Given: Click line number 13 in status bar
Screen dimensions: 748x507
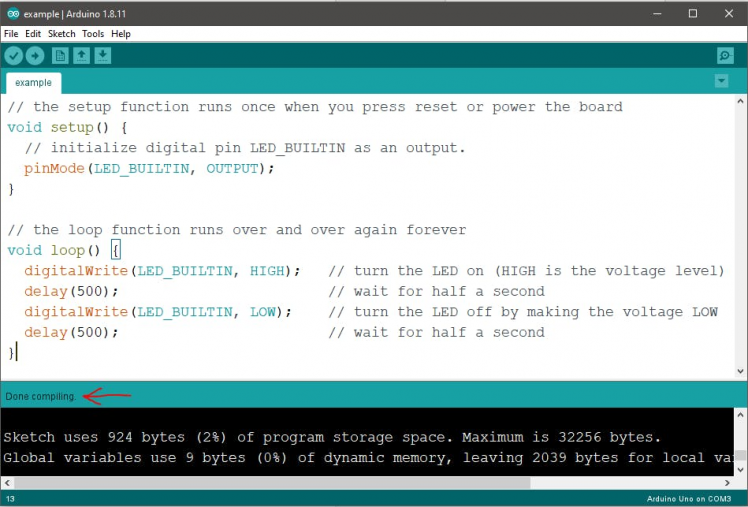Looking at the screenshot, I should (x=10, y=499).
